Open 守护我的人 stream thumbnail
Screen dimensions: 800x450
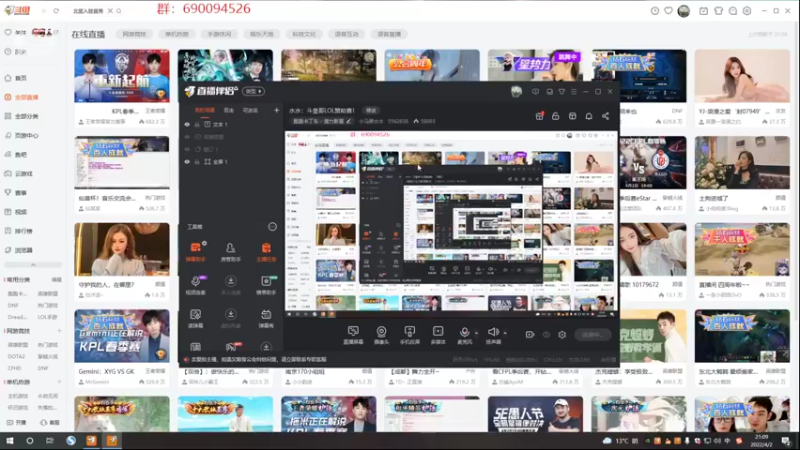pyautogui.click(x=121, y=249)
